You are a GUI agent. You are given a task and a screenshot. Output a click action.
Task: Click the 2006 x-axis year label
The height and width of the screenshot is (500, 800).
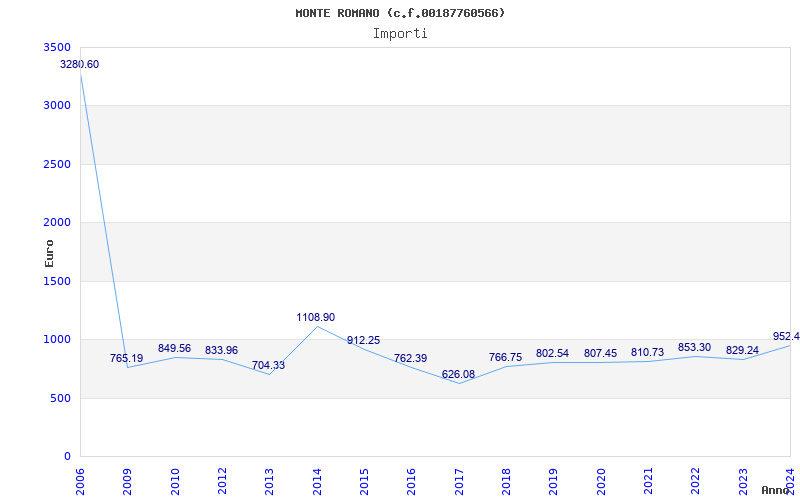[x=80, y=482]
